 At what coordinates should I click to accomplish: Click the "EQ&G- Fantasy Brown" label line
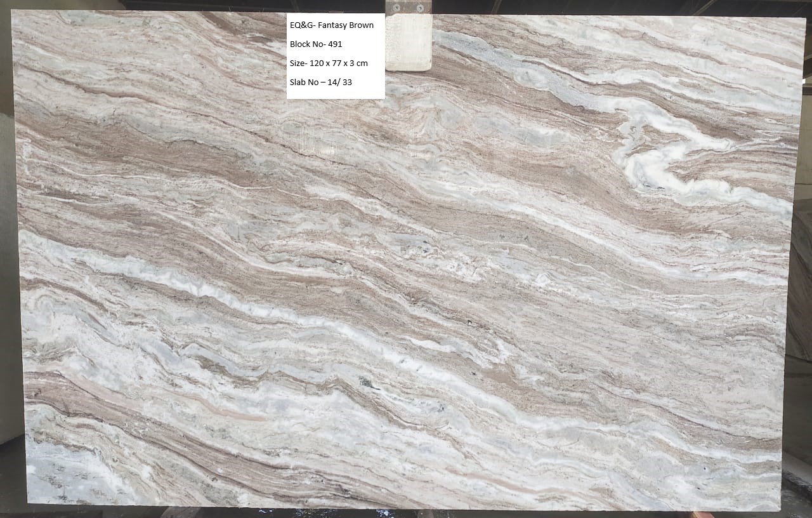pyautogui.click(x=331, y=25)
